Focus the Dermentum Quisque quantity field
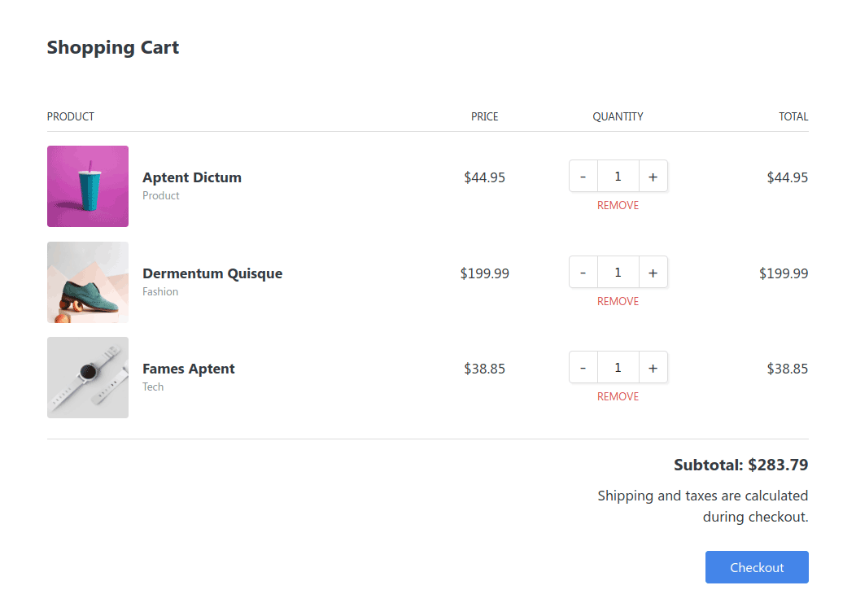This screenshot has height=616, width=856. [x=618, y=273]
